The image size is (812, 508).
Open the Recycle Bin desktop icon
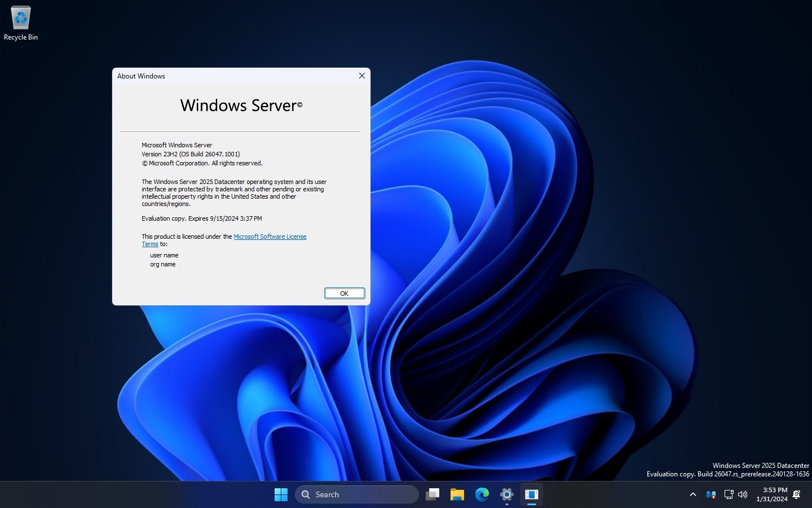point(21,23)
